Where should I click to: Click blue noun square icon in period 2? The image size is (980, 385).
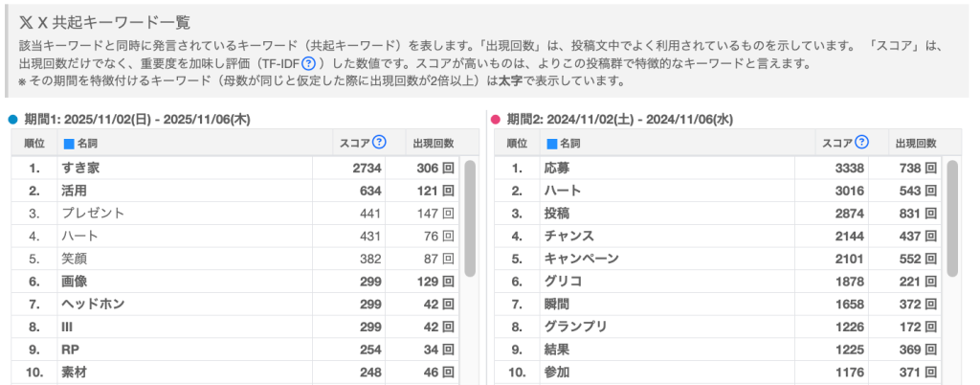[551, 144]
